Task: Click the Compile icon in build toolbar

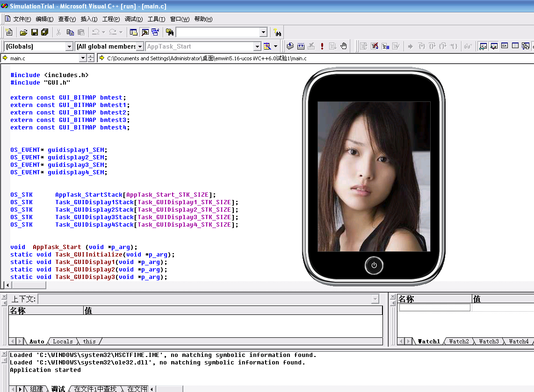Action: click(290, 46)
